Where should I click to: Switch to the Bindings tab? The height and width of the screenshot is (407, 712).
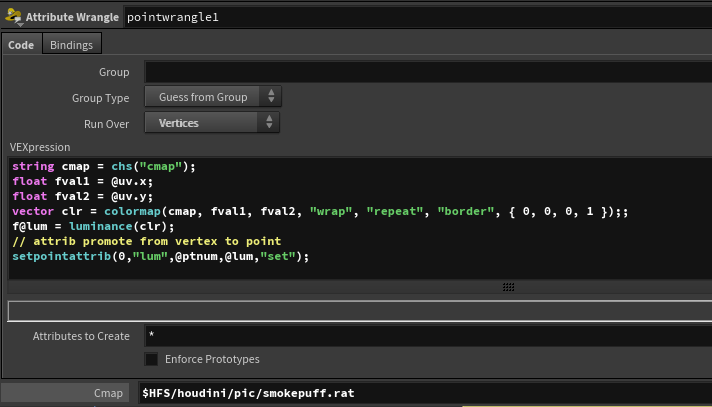(x=71, y=45)
